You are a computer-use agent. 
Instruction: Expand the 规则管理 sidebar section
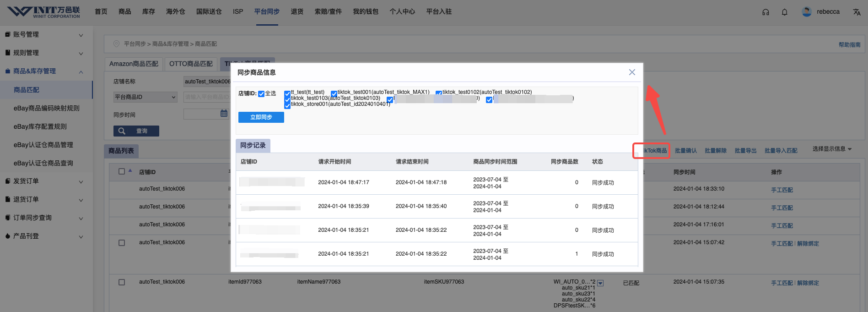[x=81, y=54]
